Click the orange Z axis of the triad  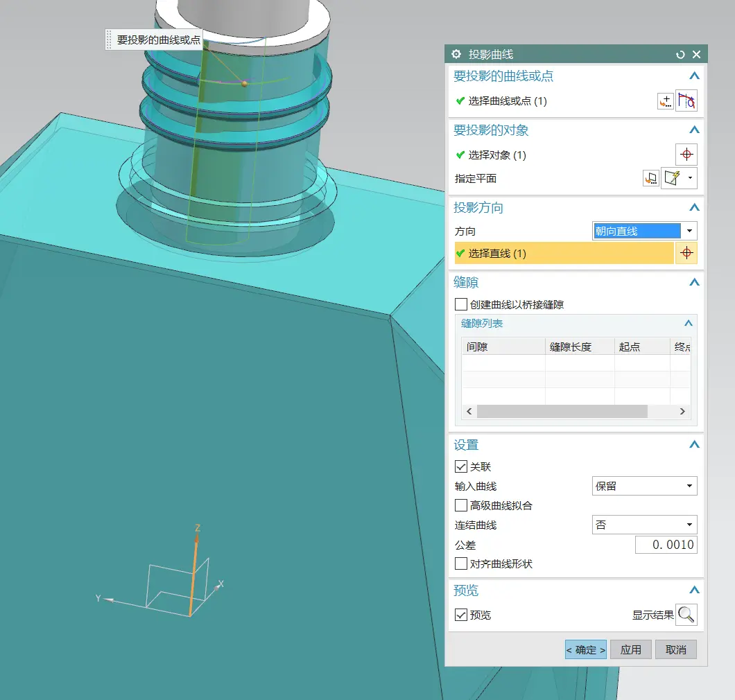point(193,574)
